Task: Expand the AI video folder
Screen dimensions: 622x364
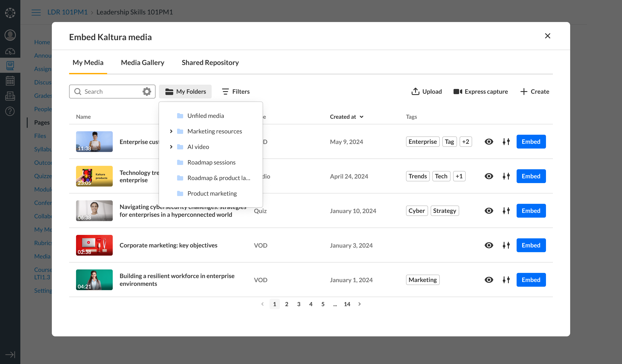Action: coord(171,147)
